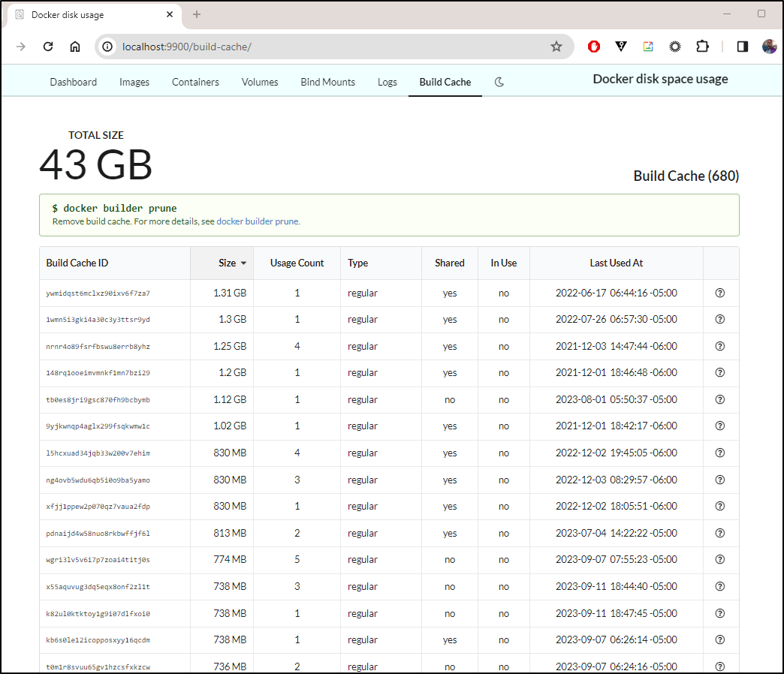Sort by the Last Used At header

pos(617,263)
